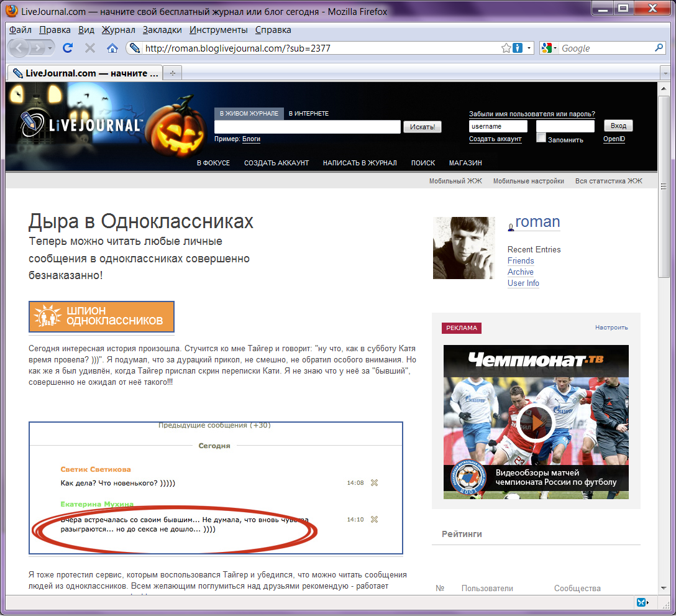Open the Инструменты menu
This screenshot has width=676, height=616.
(219, 30)
